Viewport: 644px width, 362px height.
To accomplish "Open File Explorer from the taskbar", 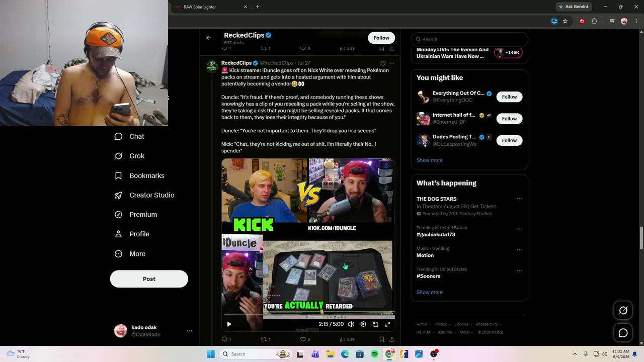I will click(x=330, y=354).
